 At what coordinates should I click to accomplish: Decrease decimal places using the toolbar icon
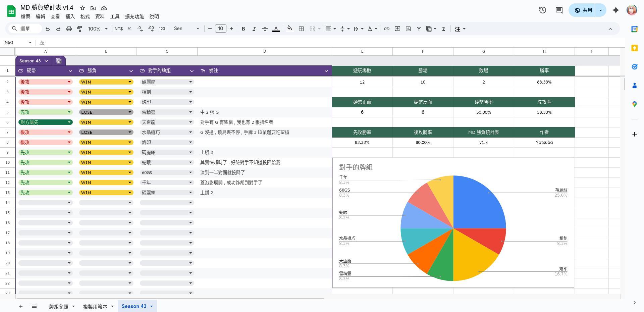140,29
